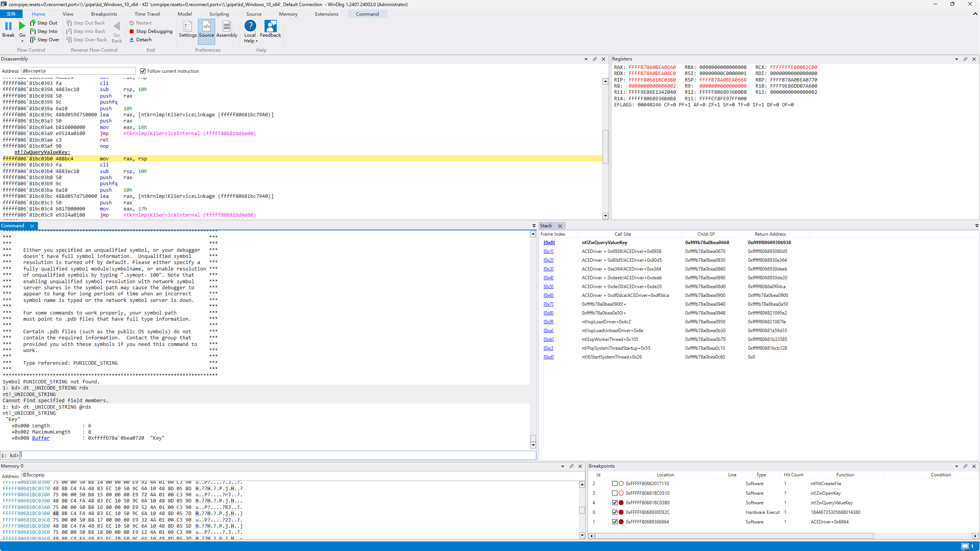Click the Memory address input field
The image size is (980, 551).
pos(302,475)
